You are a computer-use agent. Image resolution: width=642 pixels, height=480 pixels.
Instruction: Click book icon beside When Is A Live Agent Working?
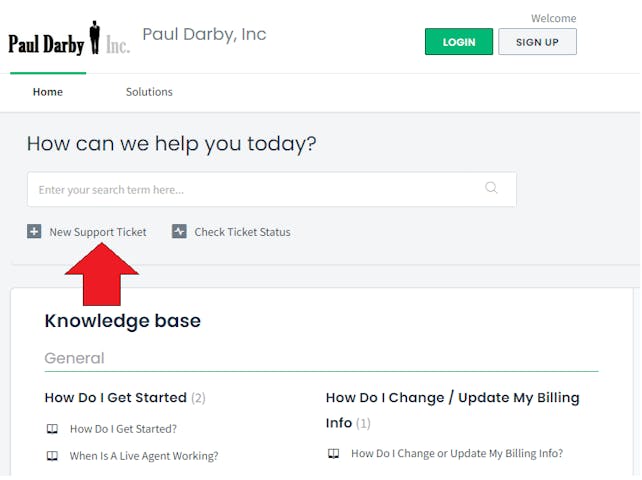click(x=52, y=456)
